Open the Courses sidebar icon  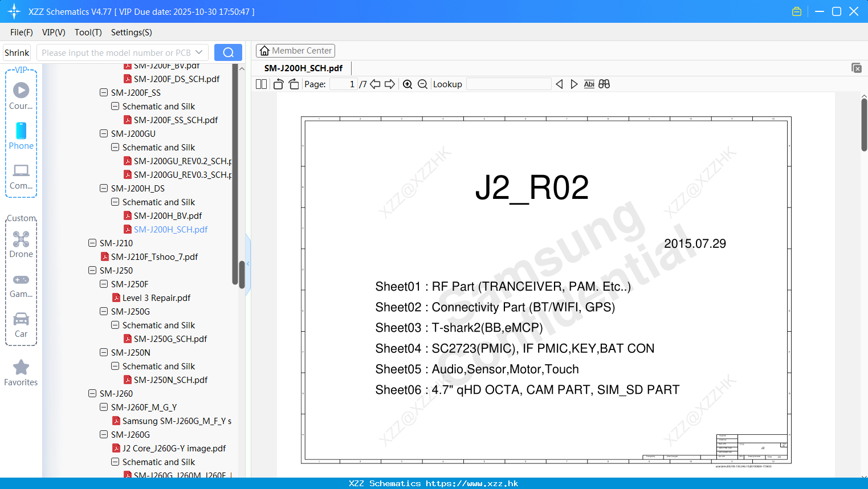pos(21,96)
